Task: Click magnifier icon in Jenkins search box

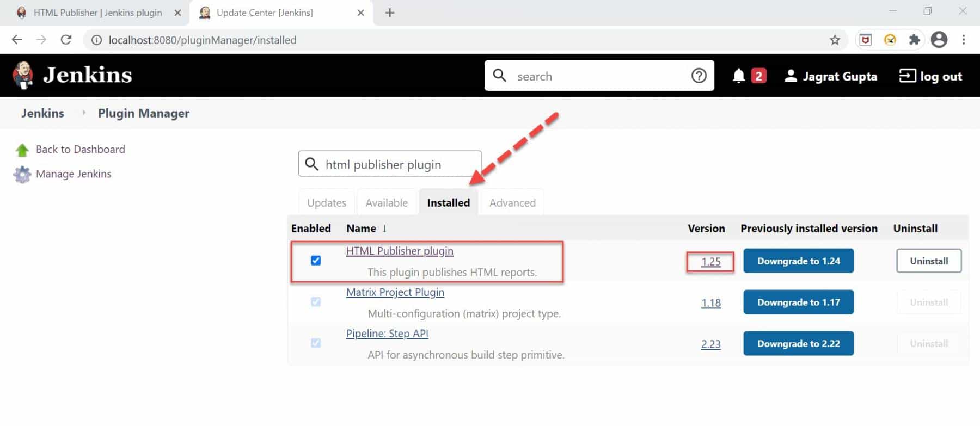Action: 499,75
